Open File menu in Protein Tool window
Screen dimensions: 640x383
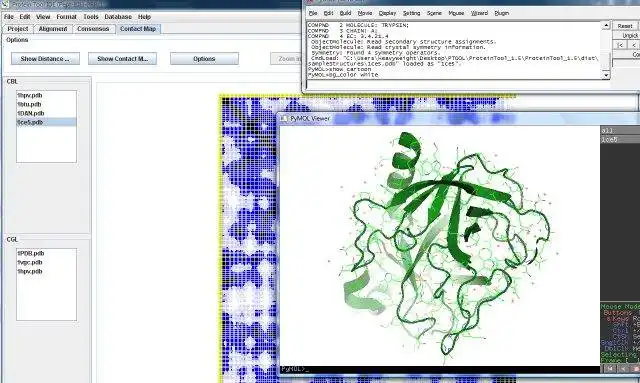(9, 17)
